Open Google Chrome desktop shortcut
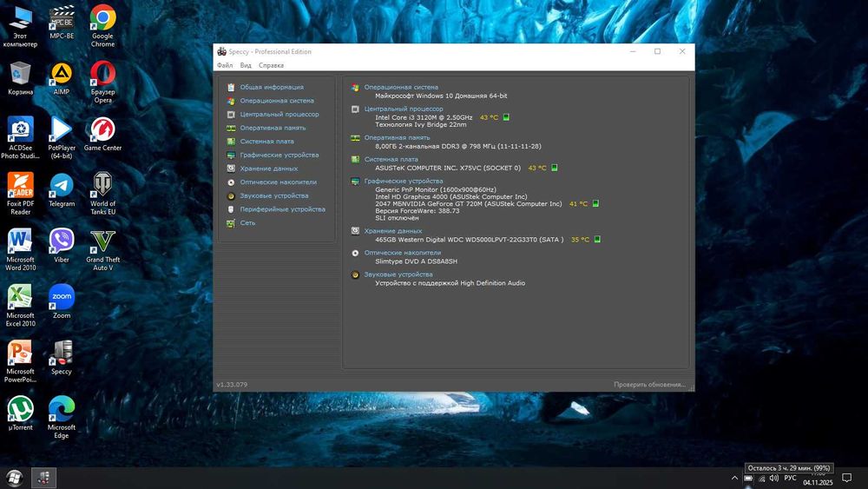868x489 pixels. 102,26
